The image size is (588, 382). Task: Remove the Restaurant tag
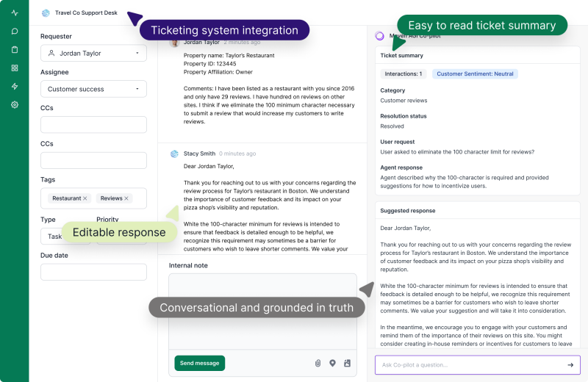(x=85, y=198)
